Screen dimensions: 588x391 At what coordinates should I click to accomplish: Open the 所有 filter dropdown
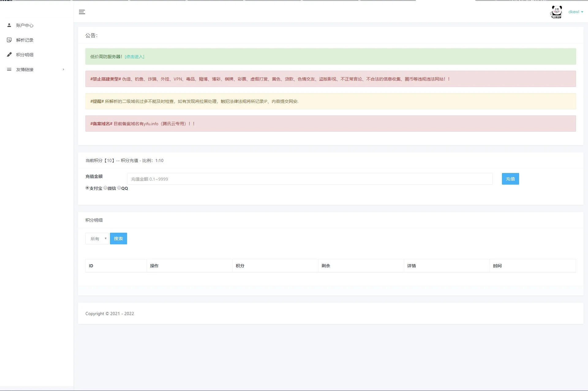[x=97, y=239]
